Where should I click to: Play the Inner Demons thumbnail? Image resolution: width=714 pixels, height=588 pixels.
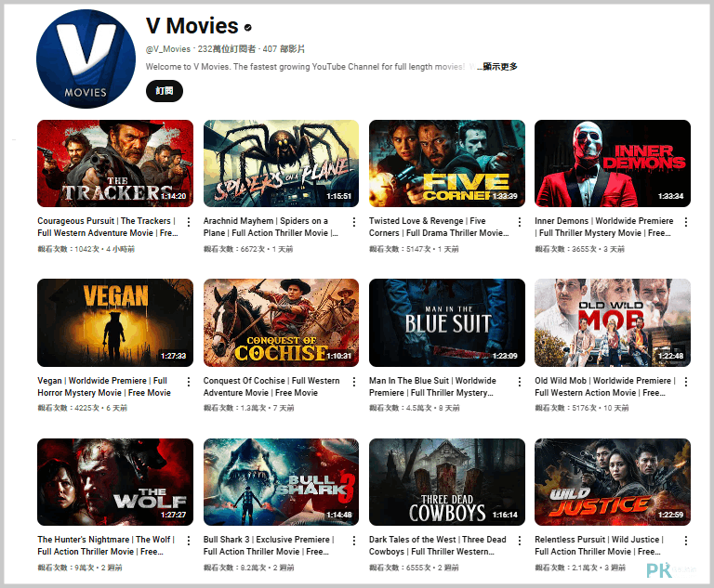[613, 163]
